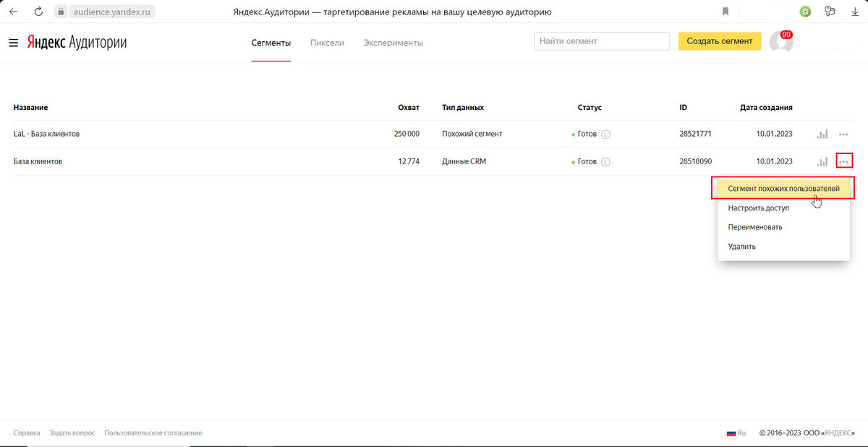Open three-dot menu for LaL - База клиентов
Screen dimensions: 868x447
click(x=843, y=134)
